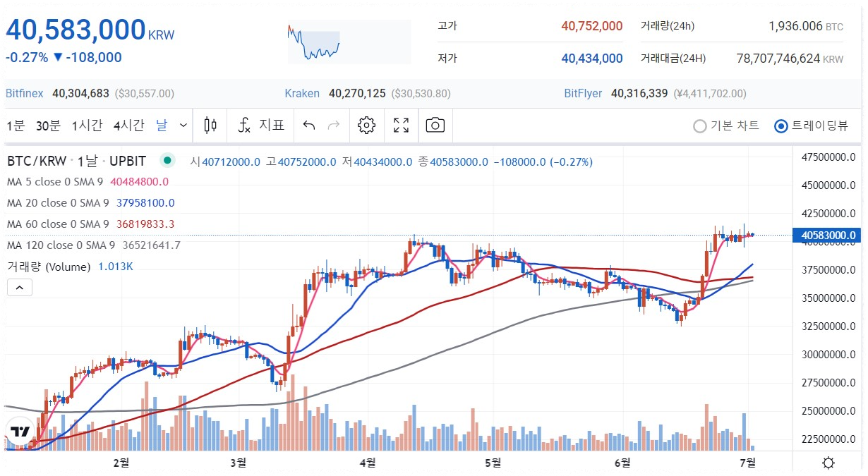Enter fullscreen chart mode
This screenshot has height=476, width=868.
(401, 125)
